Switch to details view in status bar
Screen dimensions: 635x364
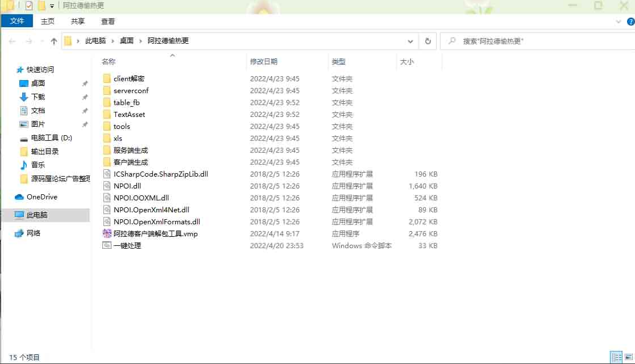pyautogui.click(x=616, y=357)
